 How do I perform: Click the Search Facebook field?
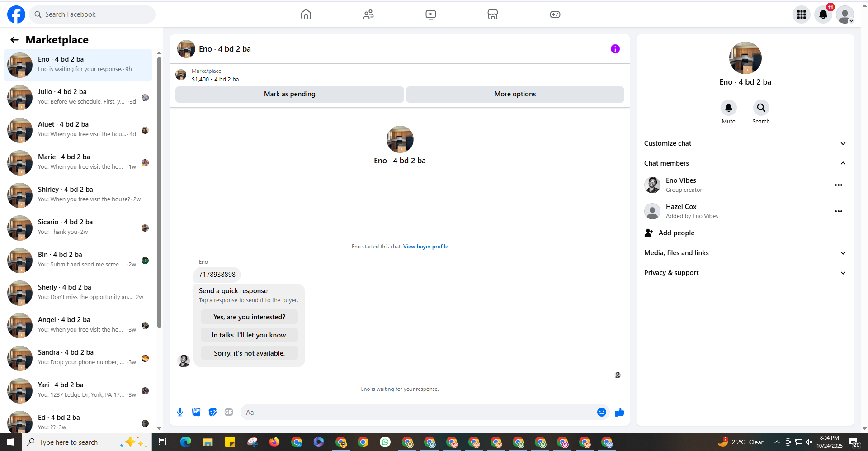[x=92, y=14]
